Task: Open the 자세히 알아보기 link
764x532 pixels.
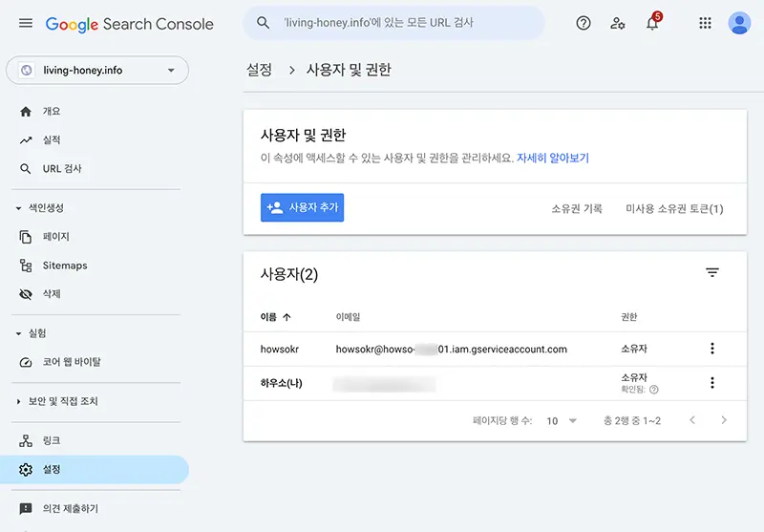Action: click(553, 159)
